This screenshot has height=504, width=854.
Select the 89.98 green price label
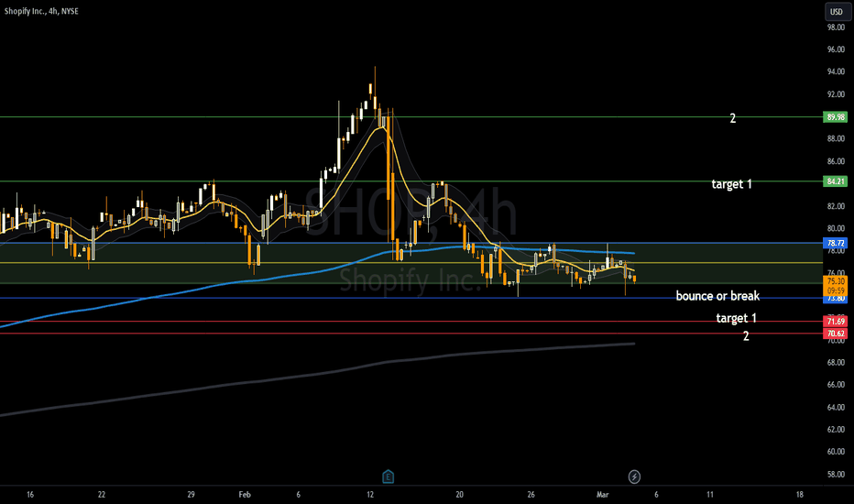point(836,117)
